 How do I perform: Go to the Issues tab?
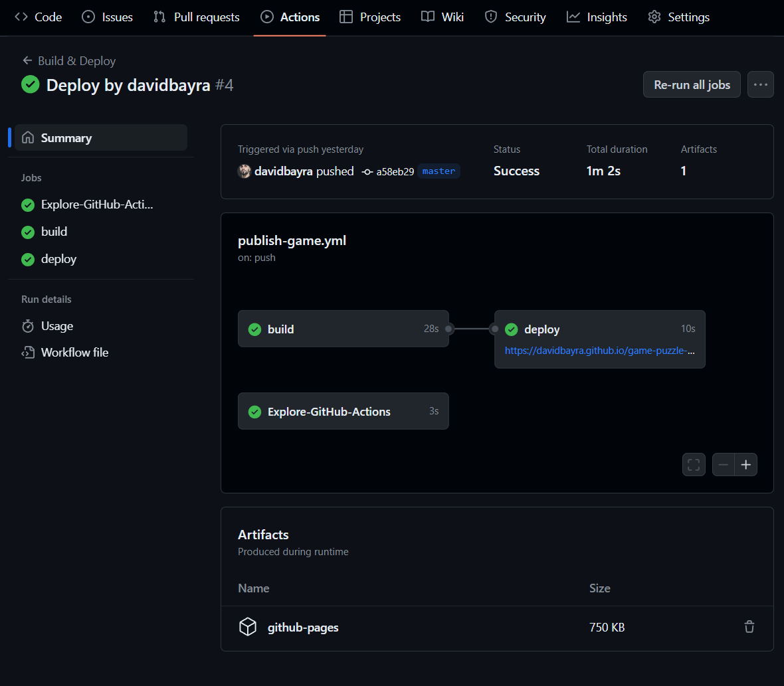[x=107, y=17]
